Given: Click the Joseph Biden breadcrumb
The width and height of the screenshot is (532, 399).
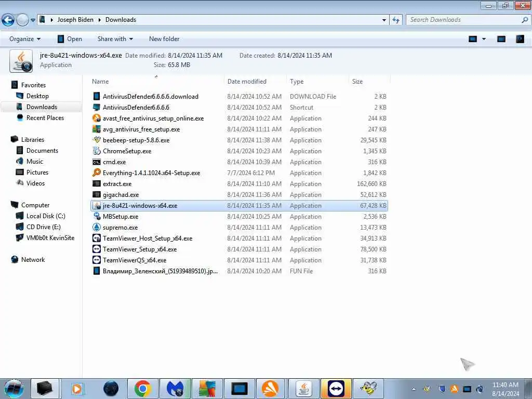Looking at the screenshot, I should point(75,20).
